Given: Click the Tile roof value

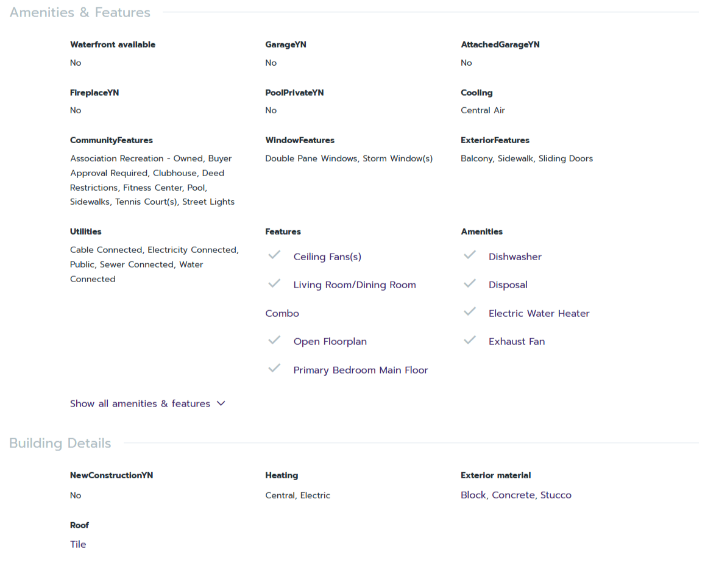Looking at the screenshot, I should tap(78, 544).
